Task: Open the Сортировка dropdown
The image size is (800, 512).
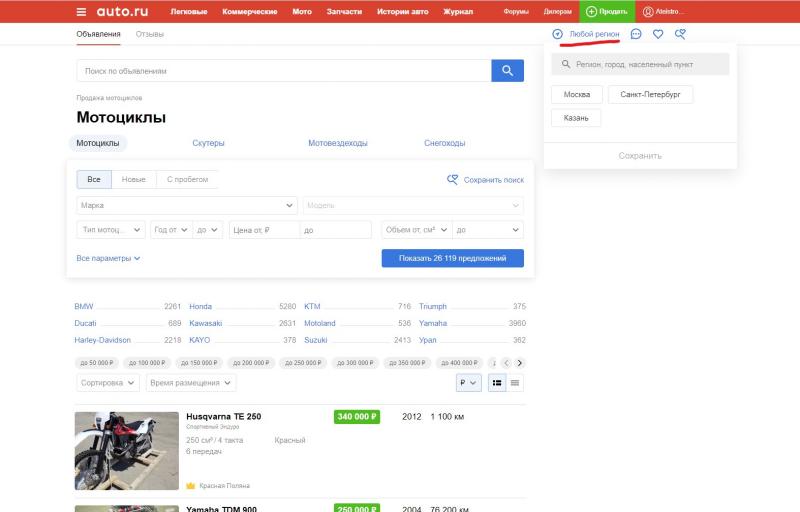Action: 108,382
